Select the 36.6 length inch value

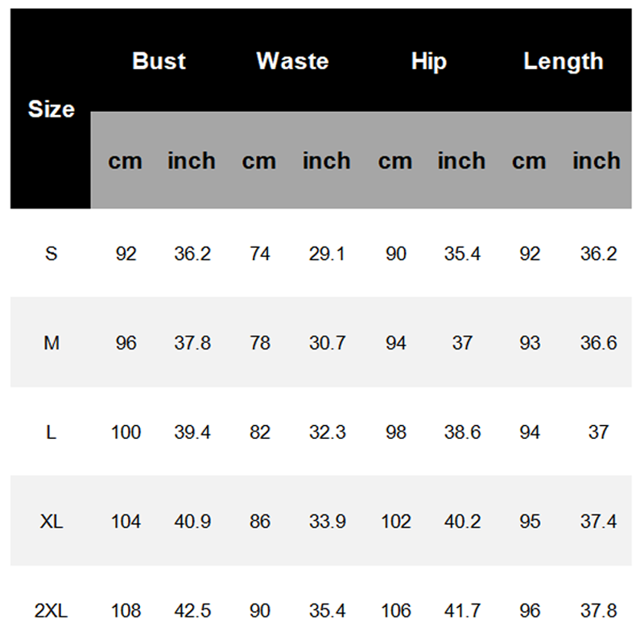click(598, 344)
